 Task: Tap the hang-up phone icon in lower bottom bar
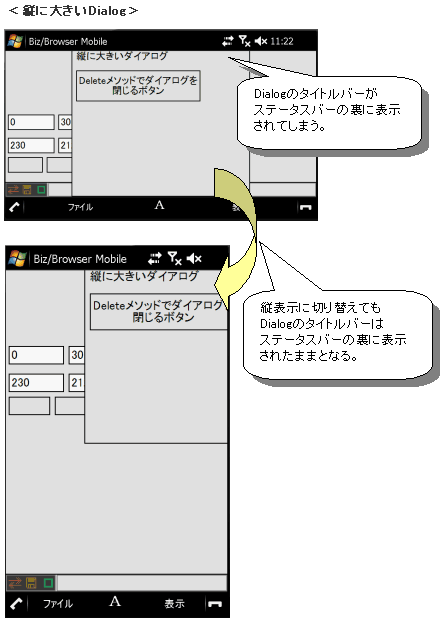coord(215,604)
